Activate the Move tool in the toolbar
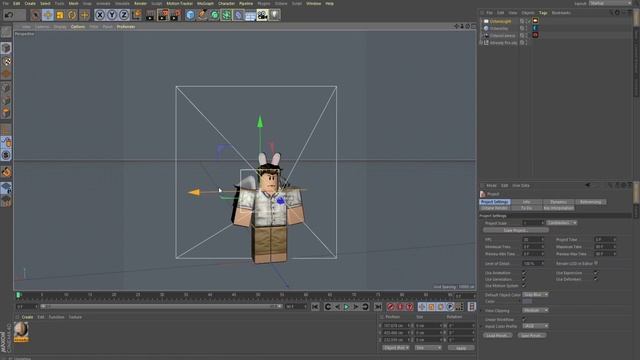 (x=48, y=15)
